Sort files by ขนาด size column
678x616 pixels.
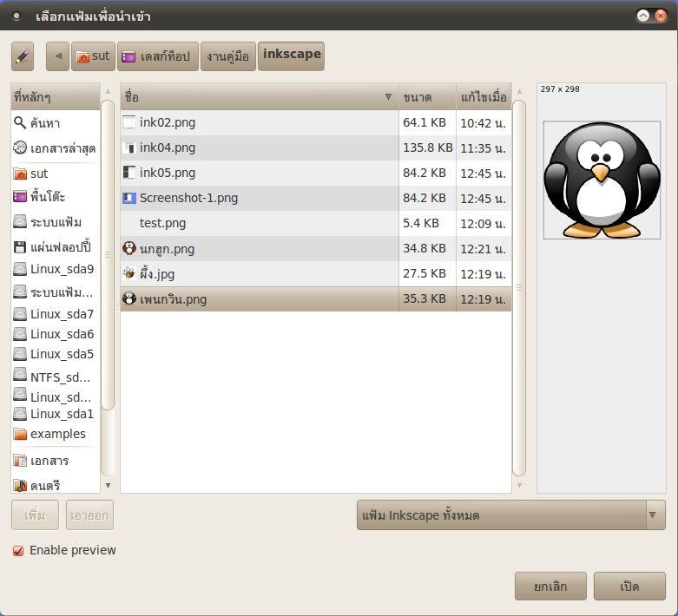427,97
